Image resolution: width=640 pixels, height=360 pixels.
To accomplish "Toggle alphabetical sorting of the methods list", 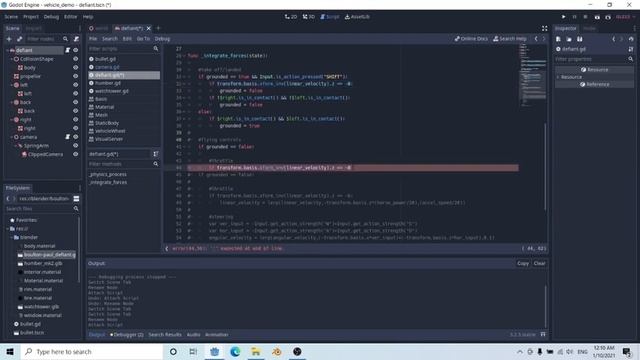I will tap(156, 154).
